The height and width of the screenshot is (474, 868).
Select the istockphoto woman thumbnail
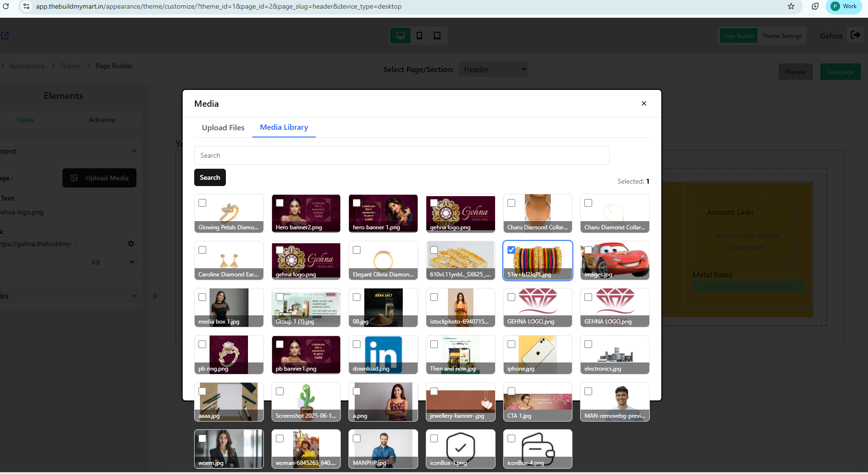(x=460, y=307)
